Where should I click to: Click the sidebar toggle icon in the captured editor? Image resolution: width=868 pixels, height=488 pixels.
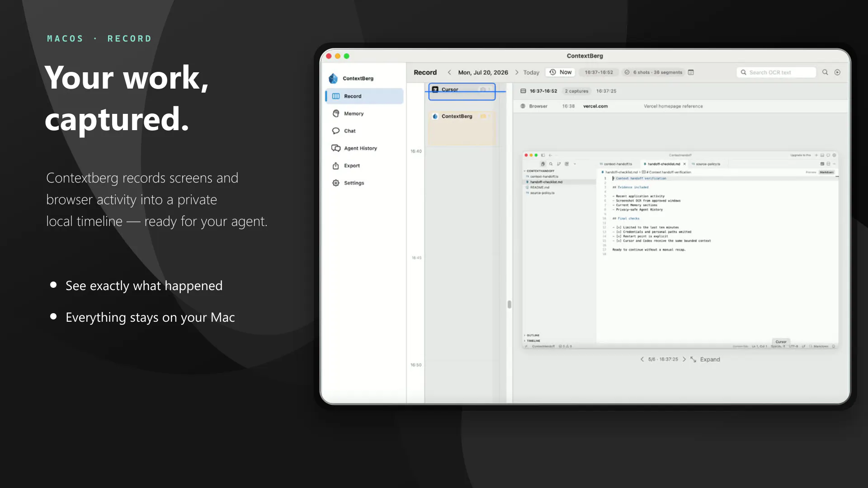click(x=543, y=155)
